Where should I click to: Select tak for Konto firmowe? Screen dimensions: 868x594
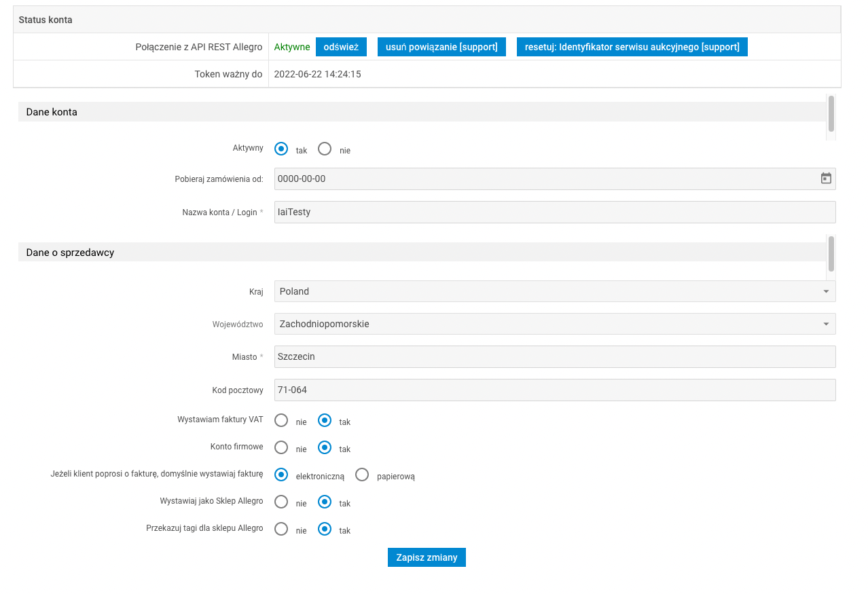pos(325,447)
